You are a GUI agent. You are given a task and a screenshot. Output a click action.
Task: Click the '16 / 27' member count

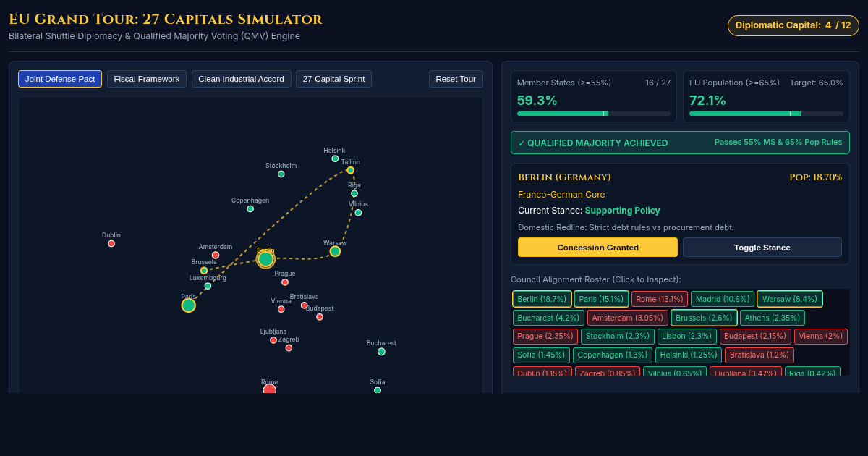tap(658, 83)
